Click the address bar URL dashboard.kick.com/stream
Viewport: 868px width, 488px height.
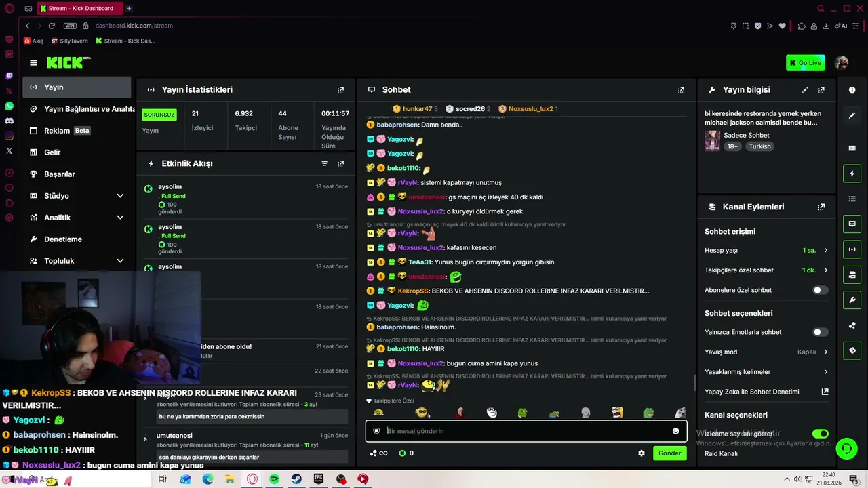point(134,26)
